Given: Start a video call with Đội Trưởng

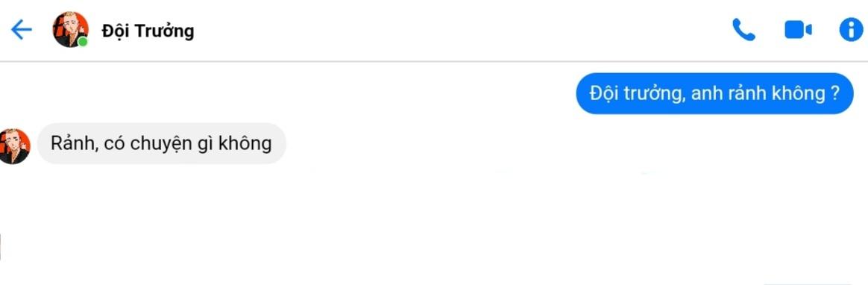Looking at the screenshot, I should point(798,30).
